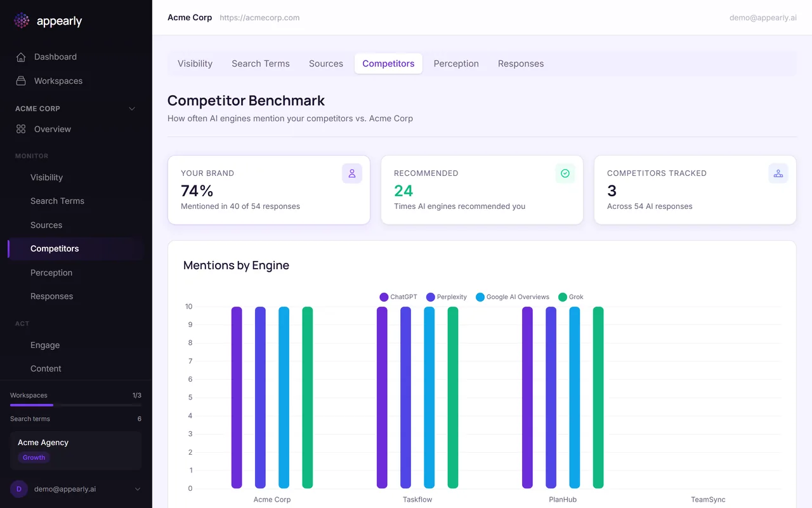Viewport: 812px width, 508px height.
Task: Select Engage in the Act section
Action: [44, 345]
